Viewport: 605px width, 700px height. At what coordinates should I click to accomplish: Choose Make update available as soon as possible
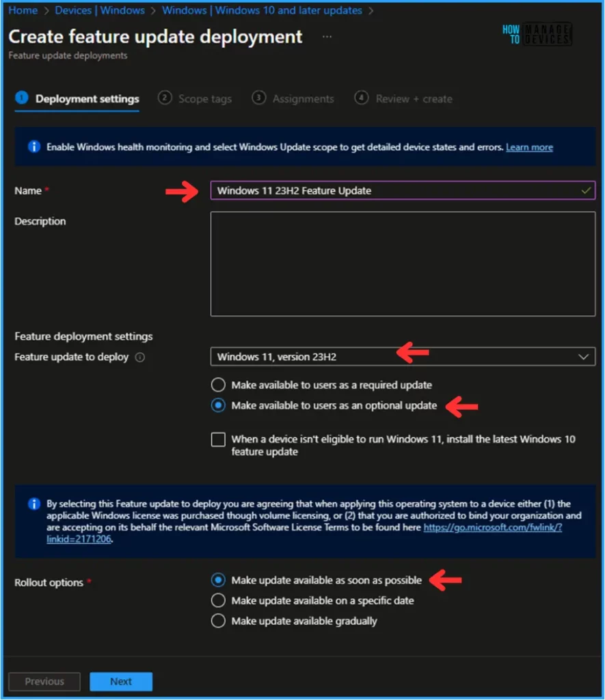coord(218,580)
